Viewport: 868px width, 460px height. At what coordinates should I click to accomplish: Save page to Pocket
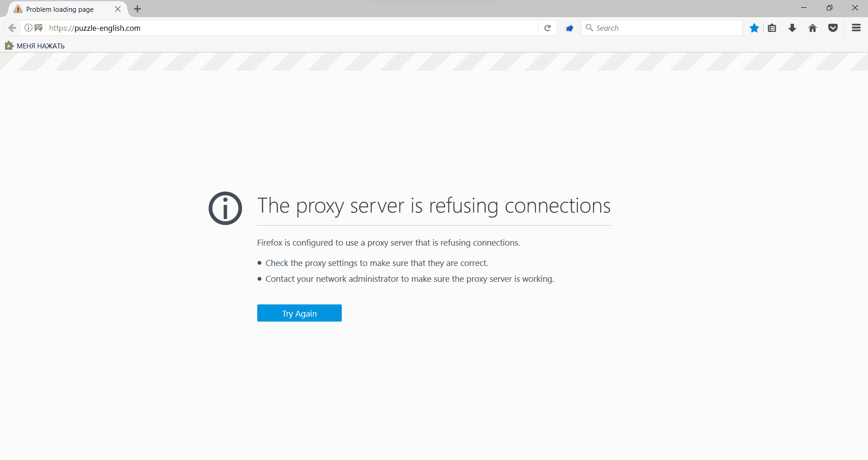833,28
